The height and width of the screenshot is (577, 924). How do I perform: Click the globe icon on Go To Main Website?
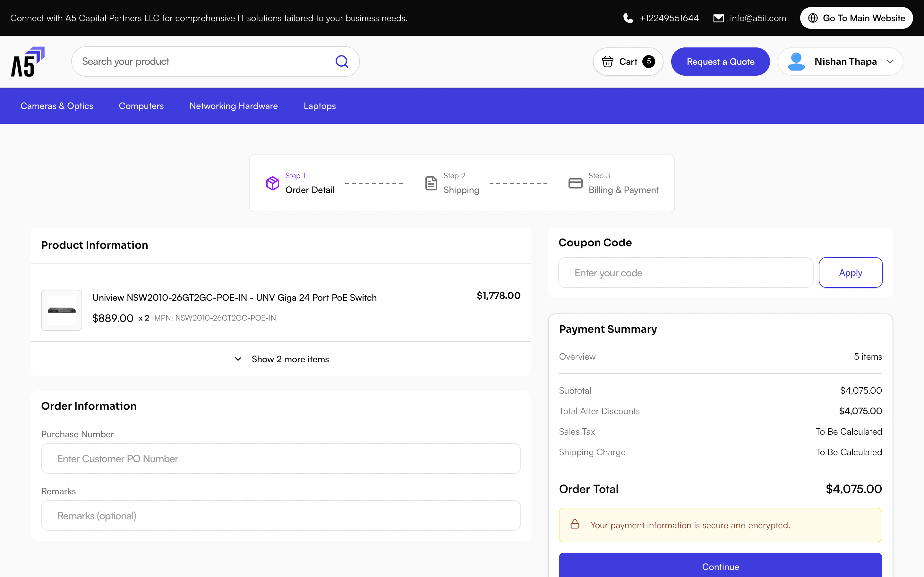[813, 18]
